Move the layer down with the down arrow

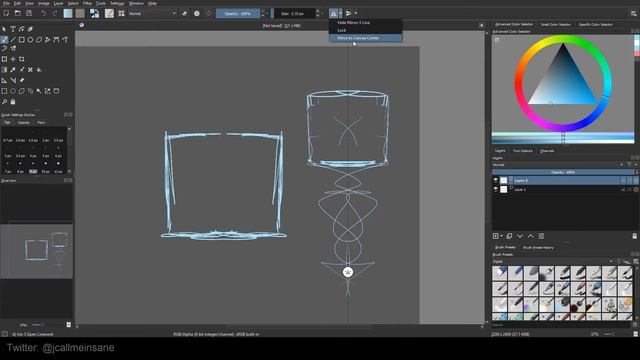[520, 236]
